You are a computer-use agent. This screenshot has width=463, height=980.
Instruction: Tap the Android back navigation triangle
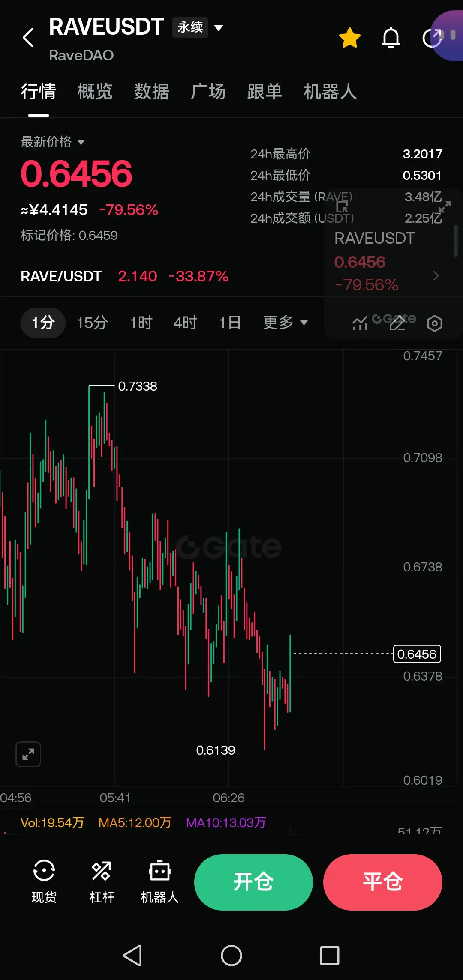133,955
